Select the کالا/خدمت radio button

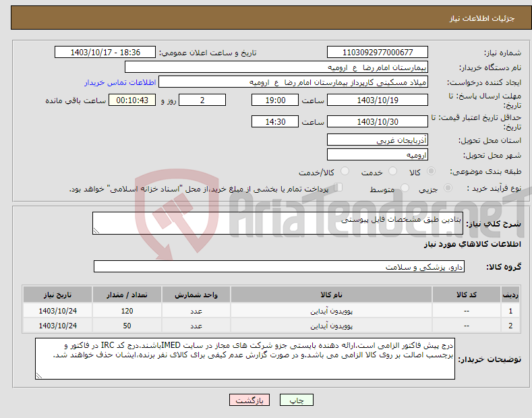[345, 171]
